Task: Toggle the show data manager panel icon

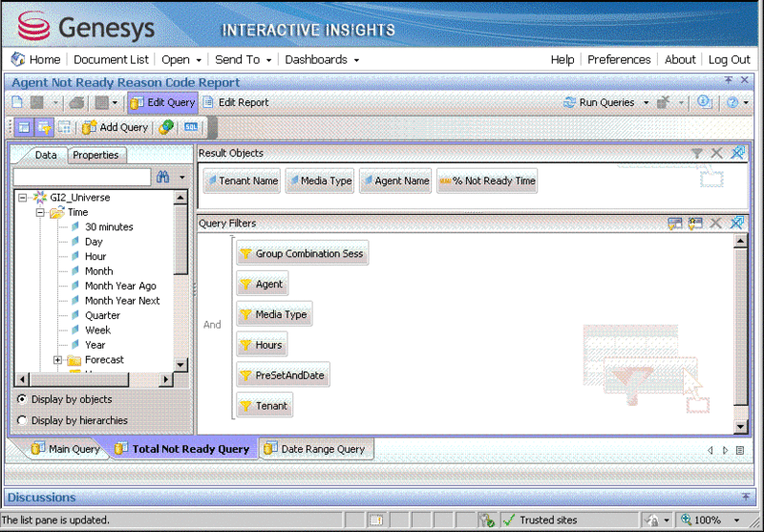Action: (x=24, y=127)
